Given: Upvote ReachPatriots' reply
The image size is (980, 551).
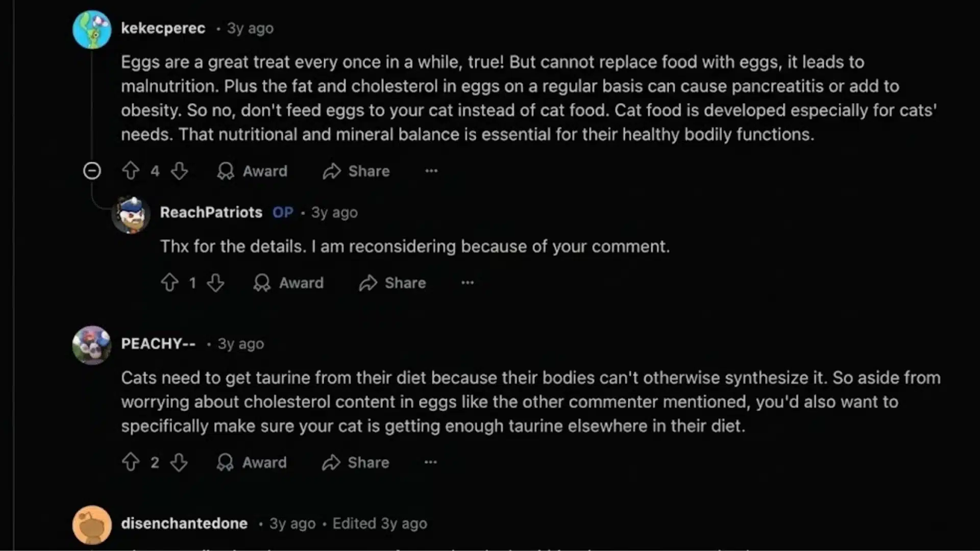Looking at the screenshot, I should click(170, 283).
